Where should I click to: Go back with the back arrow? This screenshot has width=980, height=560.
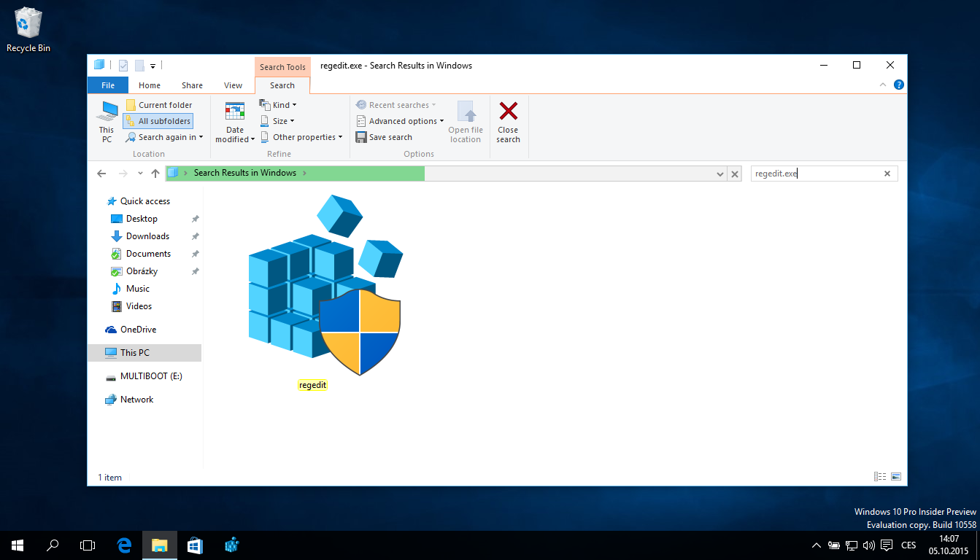tap(101, 174)
